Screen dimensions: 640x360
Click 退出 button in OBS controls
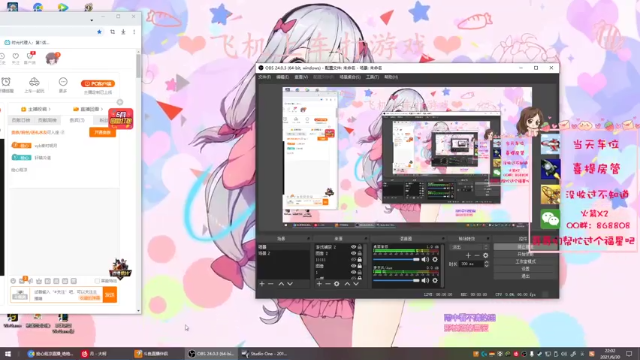pyautogui.click(x=525, y=276)
